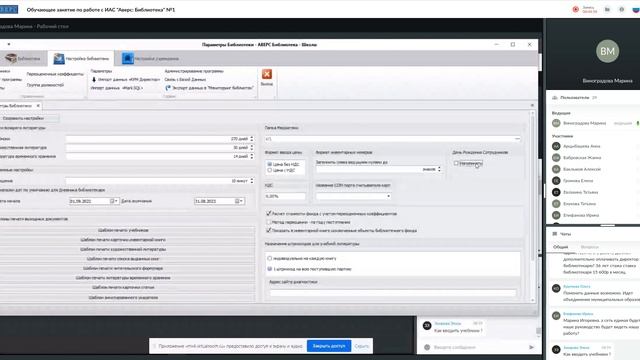The width and height of the screenshot is (640, 360).
Task: Open the start date 01.09.2021 calendar dropdown
Action: [114, 201]
